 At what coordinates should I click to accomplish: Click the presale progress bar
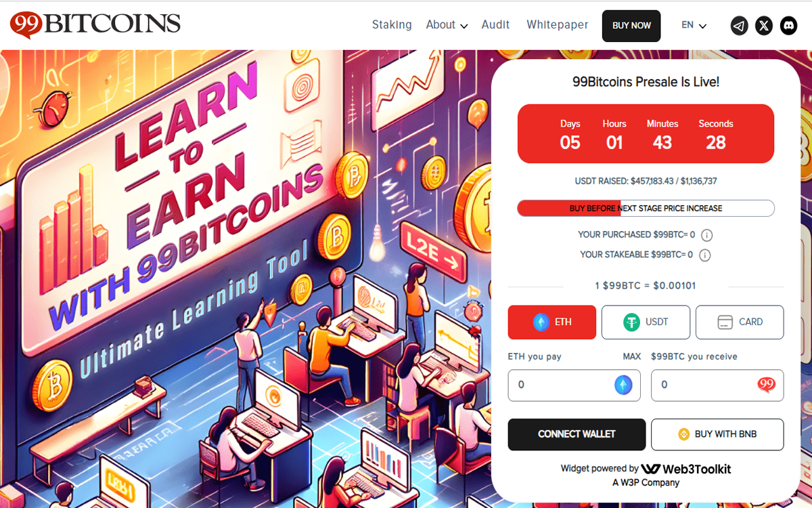[646, 209]
